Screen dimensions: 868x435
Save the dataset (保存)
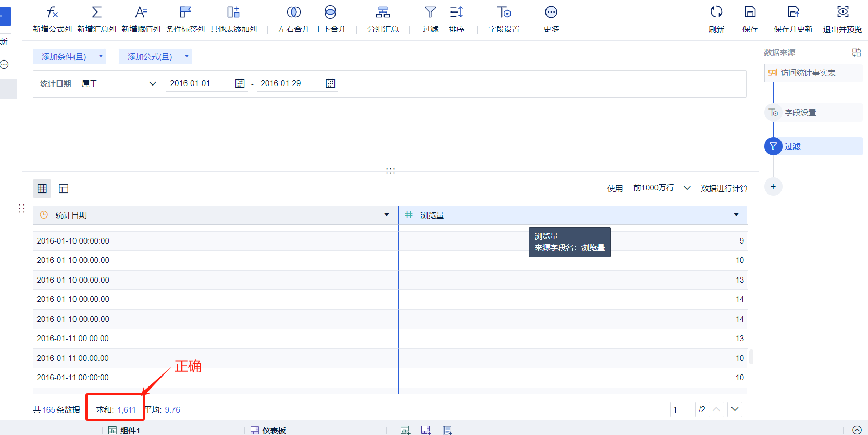point(750,19)
